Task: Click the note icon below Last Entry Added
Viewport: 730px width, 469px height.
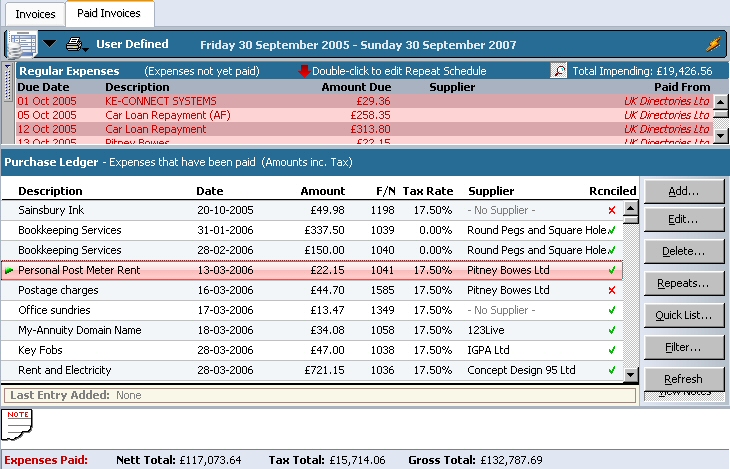Action: (18, 422)
